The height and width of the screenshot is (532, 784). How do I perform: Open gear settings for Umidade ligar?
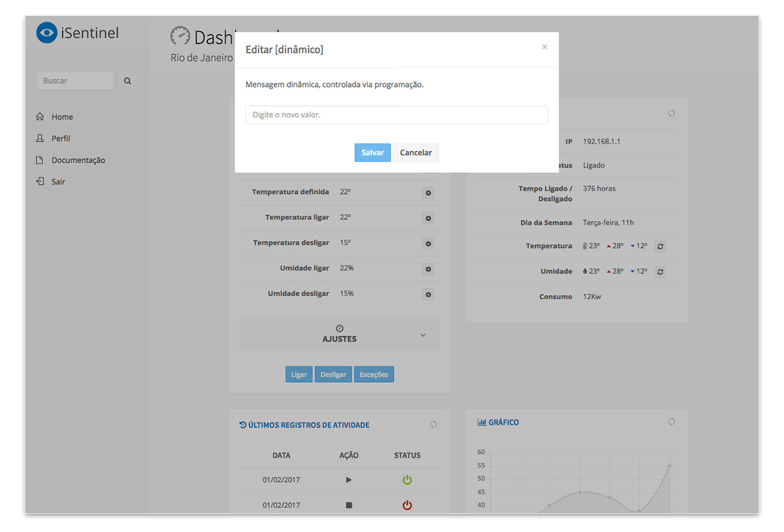[428, 269]
